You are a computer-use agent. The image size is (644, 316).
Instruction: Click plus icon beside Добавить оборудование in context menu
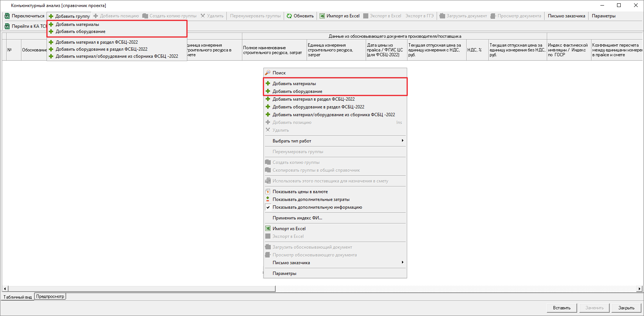pyautogui.click(x=268, y=91)
